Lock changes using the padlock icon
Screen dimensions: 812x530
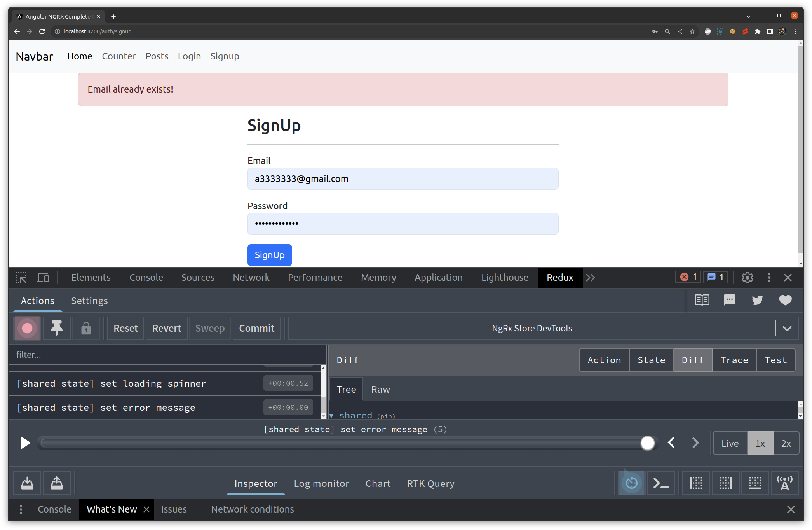point(86,328)
